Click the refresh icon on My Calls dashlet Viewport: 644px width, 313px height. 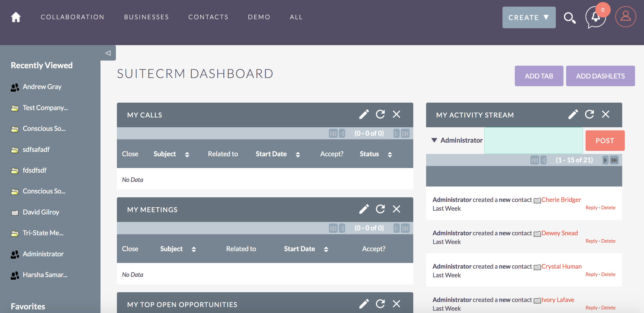380,115
